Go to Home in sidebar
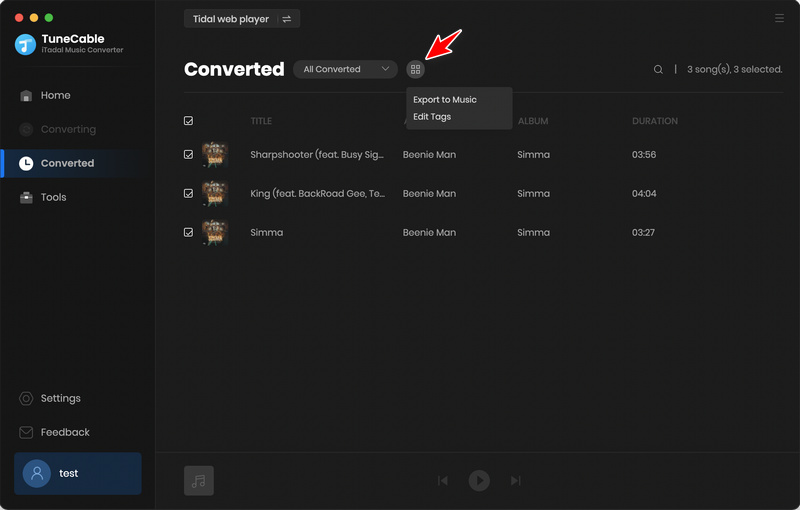 tap(56, 95)
